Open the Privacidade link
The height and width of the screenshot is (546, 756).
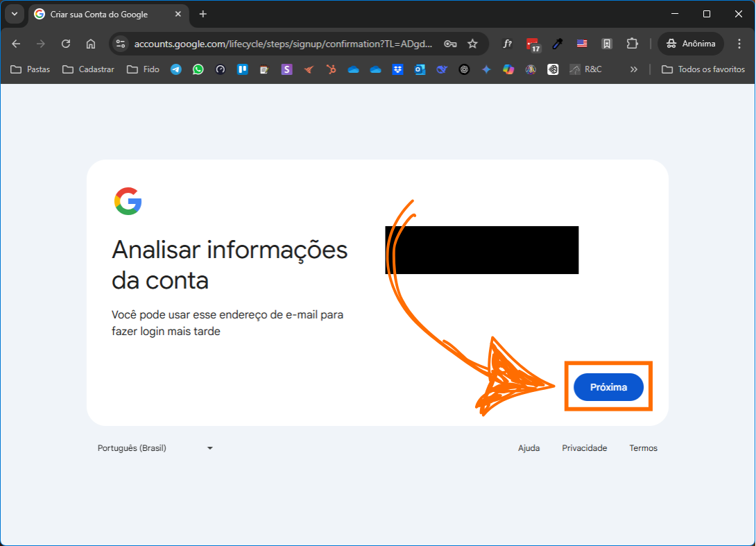584,448
